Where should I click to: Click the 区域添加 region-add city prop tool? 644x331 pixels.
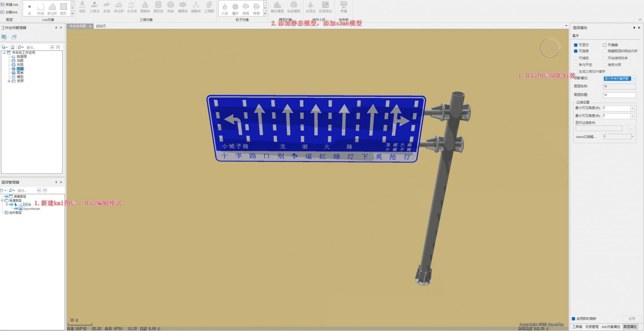coord(325,7)
